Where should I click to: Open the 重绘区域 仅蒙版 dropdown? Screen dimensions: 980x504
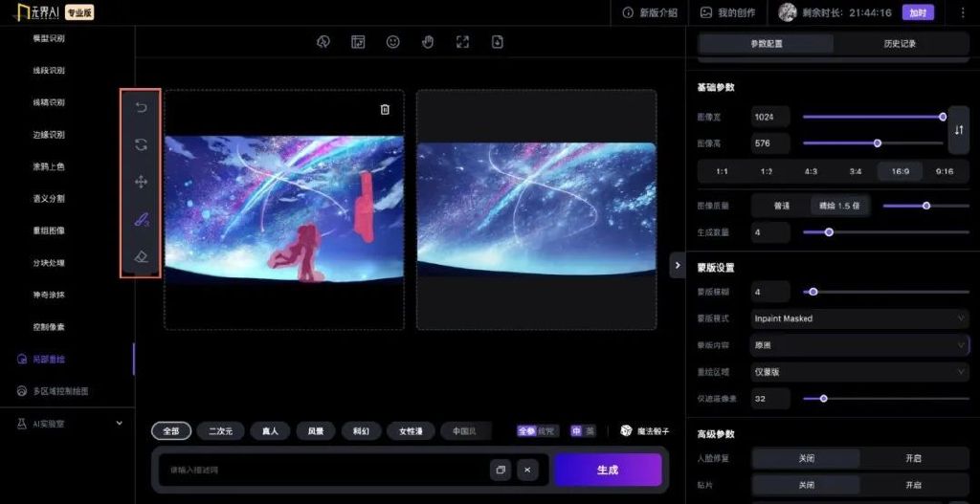tap(860, 372)
